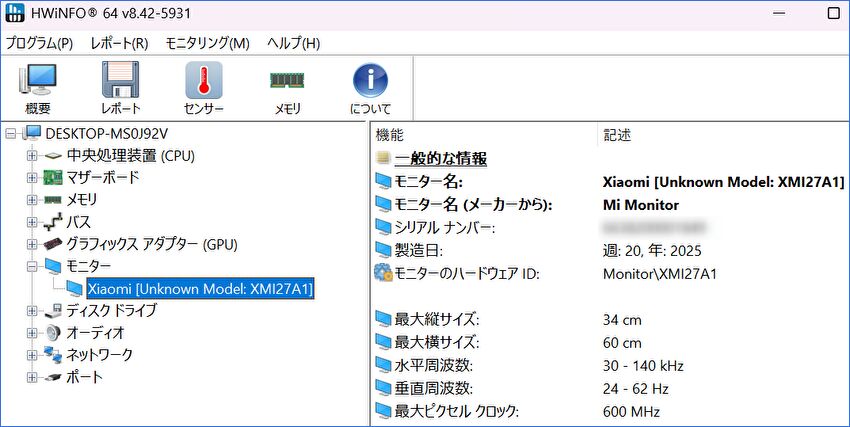Select the グラフィックス アダプター (GPU) label
This screenshot has width=850, height=427.
pyautogui.click(x=152, y=244)
